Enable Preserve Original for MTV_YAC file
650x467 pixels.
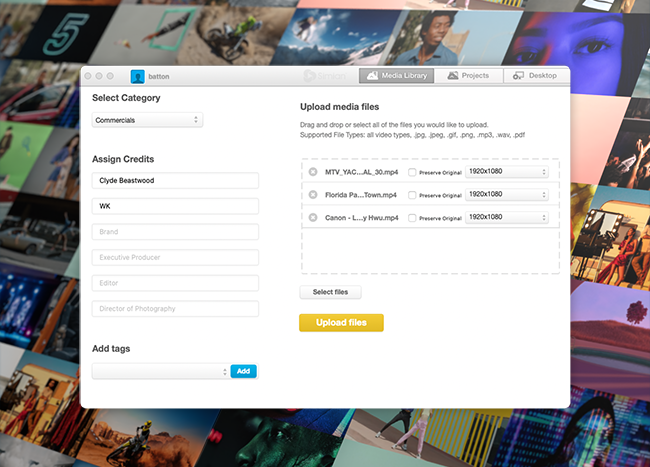coord(412,172)
